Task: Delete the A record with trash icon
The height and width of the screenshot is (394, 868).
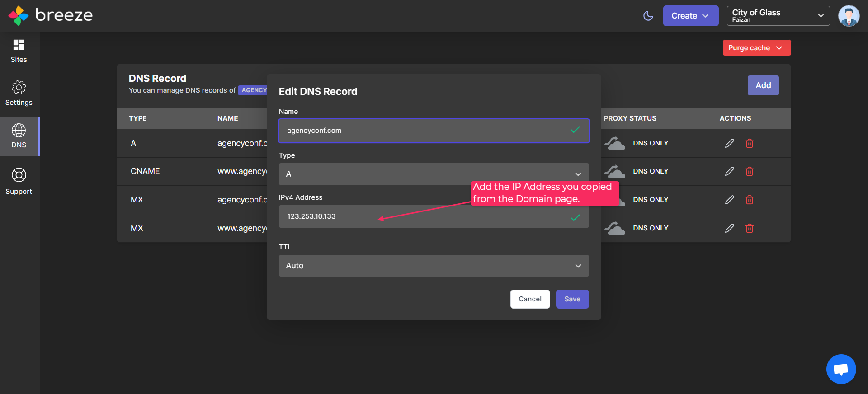Action: pos(749,143)
